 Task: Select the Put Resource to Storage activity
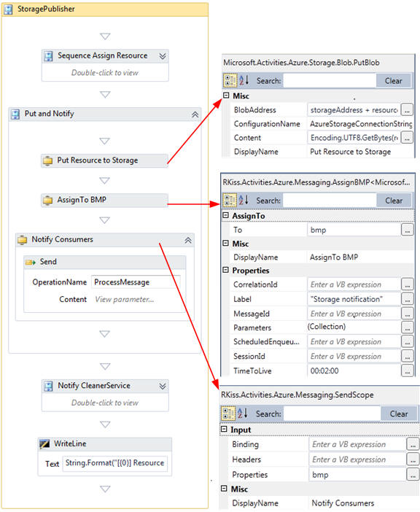[104, 160]
